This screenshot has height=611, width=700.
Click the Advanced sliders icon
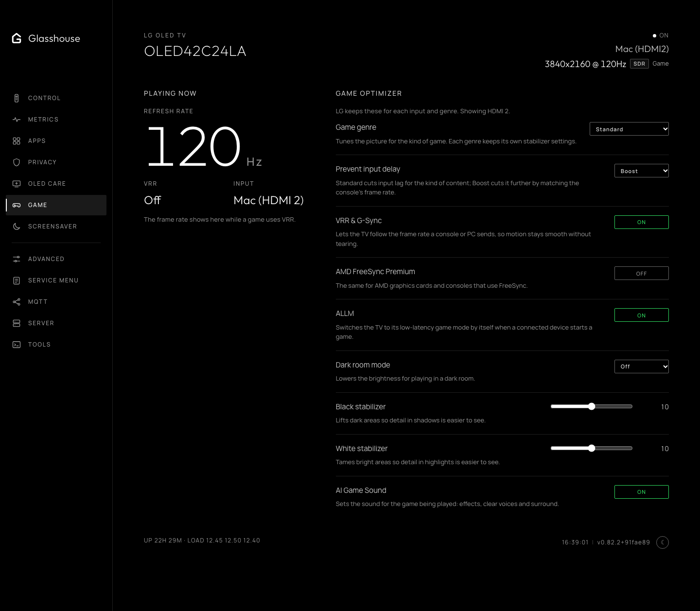[x=17, y=259]
